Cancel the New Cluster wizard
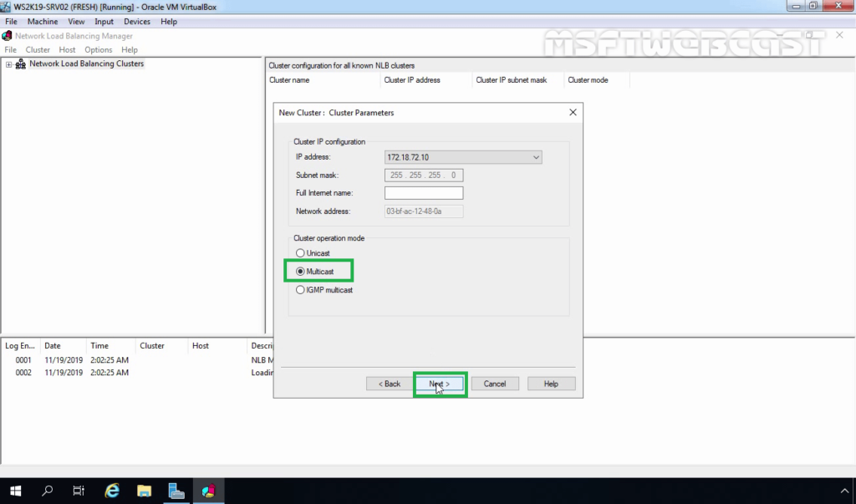 click(495, 384)
